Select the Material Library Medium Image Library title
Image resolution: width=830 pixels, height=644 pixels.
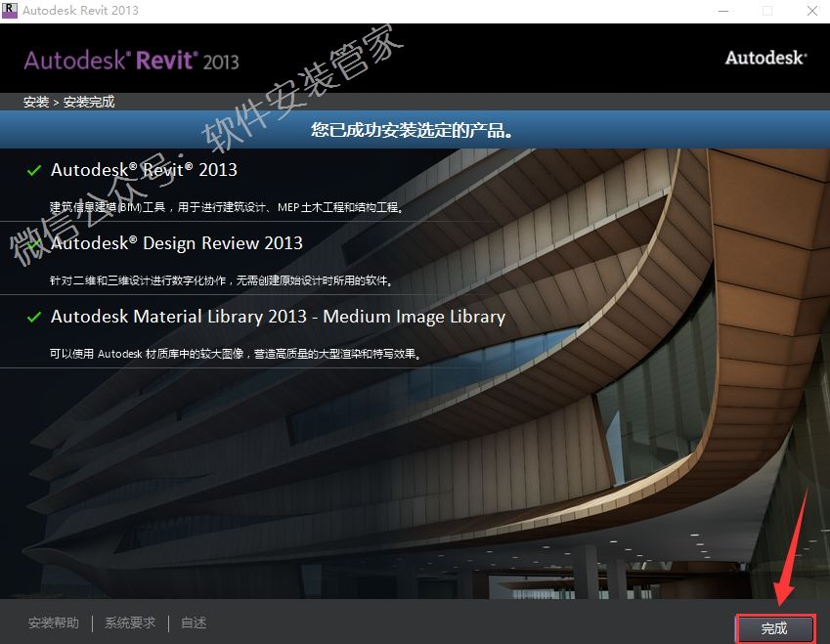[x=278, y=317]
